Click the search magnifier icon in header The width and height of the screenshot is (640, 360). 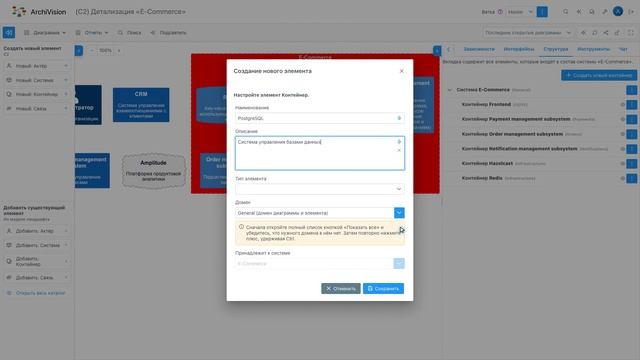coord(566,12)
